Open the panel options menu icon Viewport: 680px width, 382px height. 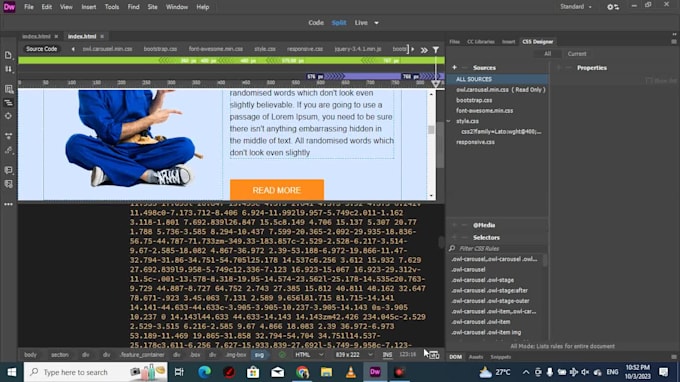(x=673, y=42)
